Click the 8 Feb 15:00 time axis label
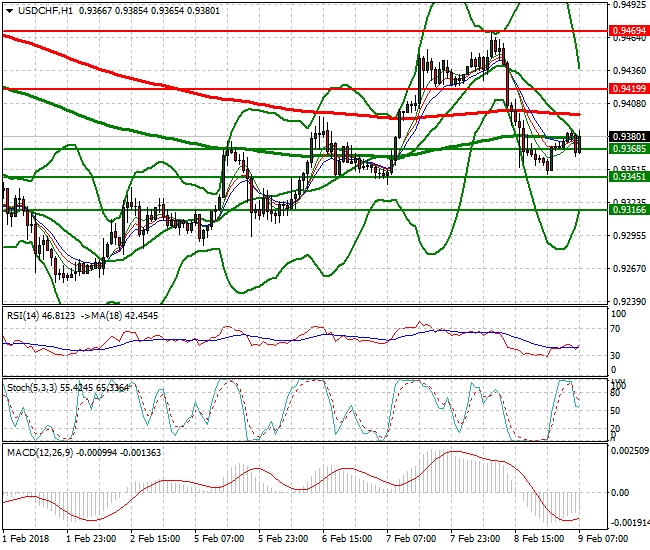The image size is (650, 550). [539, 539]
